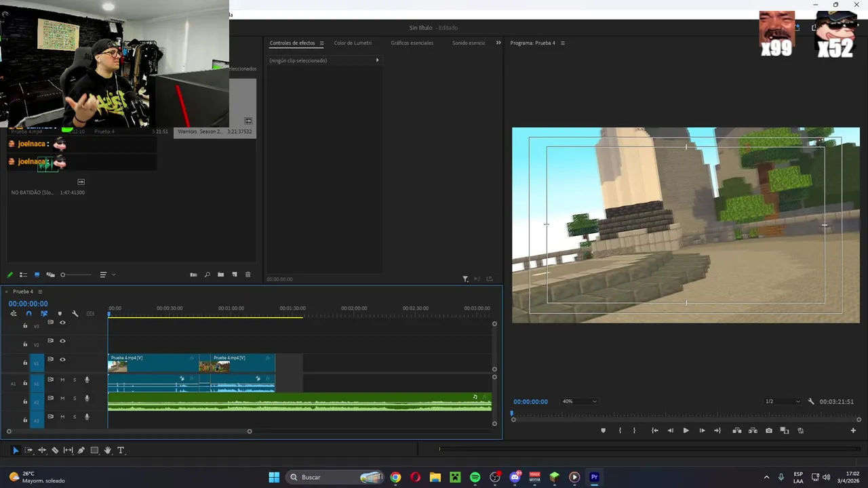
Task: Adjust Project panel thumbnail zoom slider
Action: point(75,274)
